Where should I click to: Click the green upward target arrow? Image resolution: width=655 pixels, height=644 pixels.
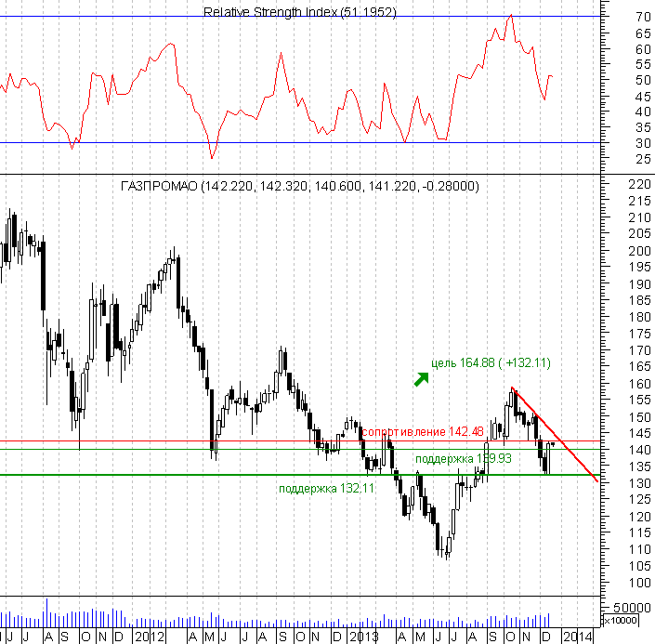tap(422, 377)
